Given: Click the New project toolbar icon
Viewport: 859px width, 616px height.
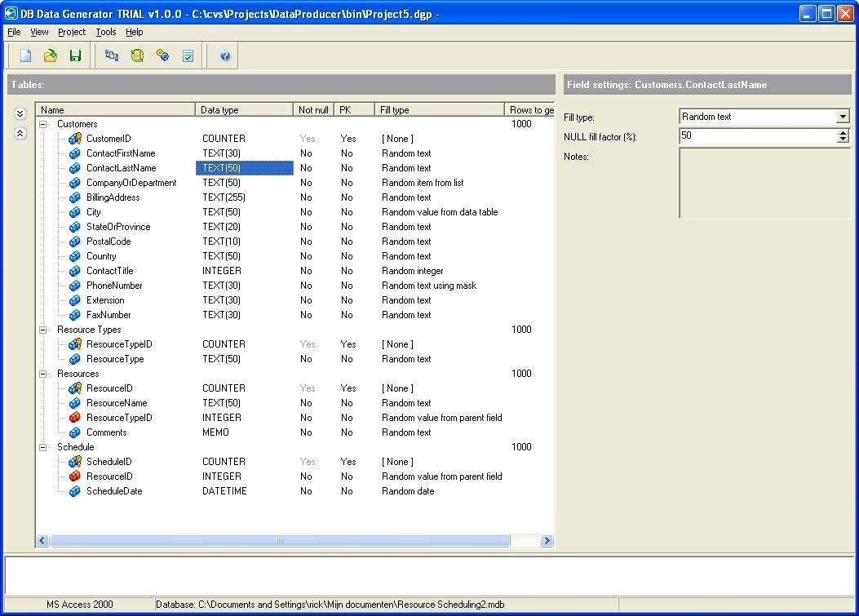Looking at the screenshot, I should [26, 55].
